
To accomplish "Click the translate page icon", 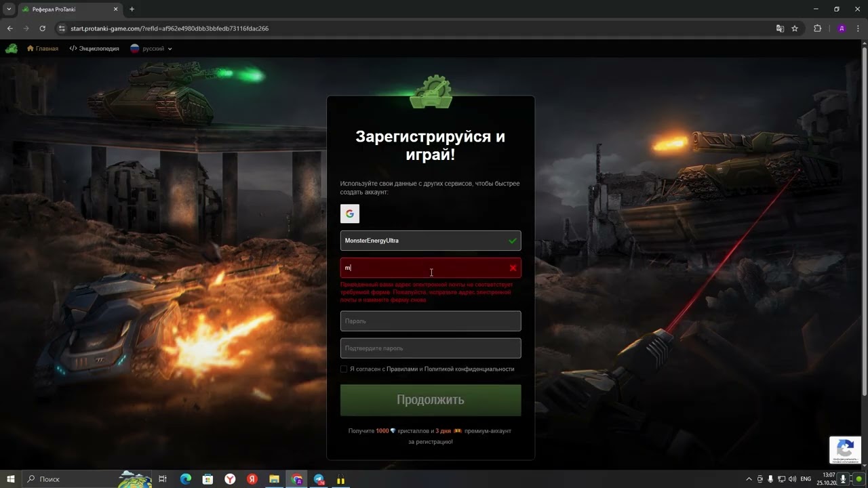I will click(x=780, y=28).
